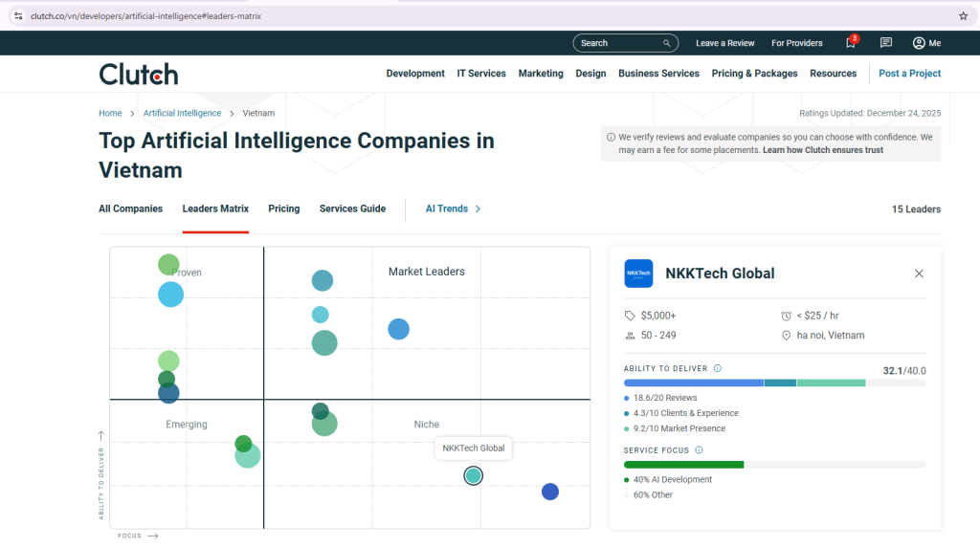Click the NKKTech Global company logo

point(638,273)
